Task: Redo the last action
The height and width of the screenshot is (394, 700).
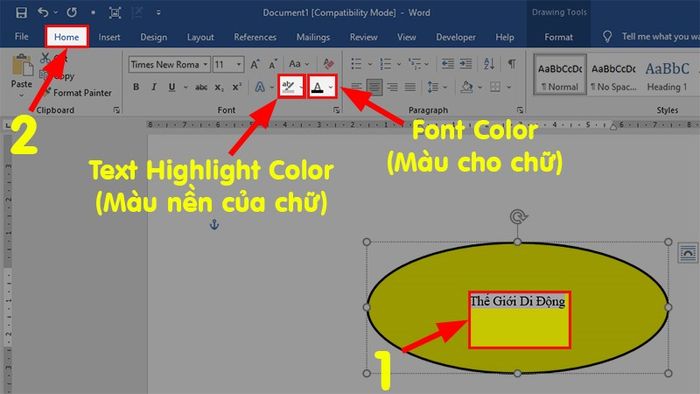Action: (71, 12)
